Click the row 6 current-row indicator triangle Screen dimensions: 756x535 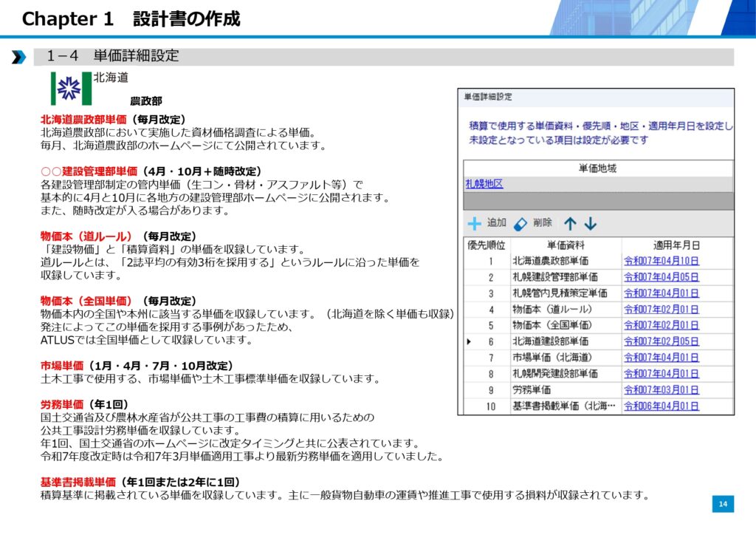(469, 341)
